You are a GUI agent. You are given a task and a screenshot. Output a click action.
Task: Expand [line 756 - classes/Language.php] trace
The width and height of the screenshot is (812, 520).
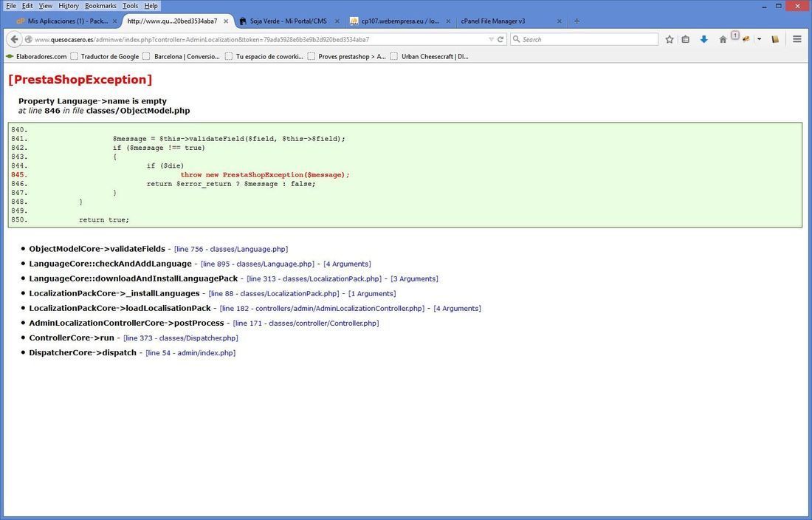click(231, 249)
